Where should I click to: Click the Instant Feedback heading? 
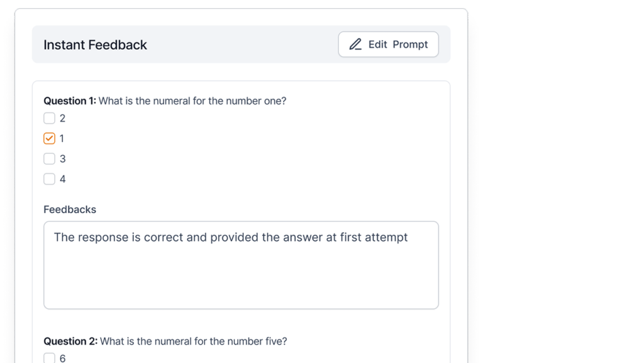(x=95, y=45)
